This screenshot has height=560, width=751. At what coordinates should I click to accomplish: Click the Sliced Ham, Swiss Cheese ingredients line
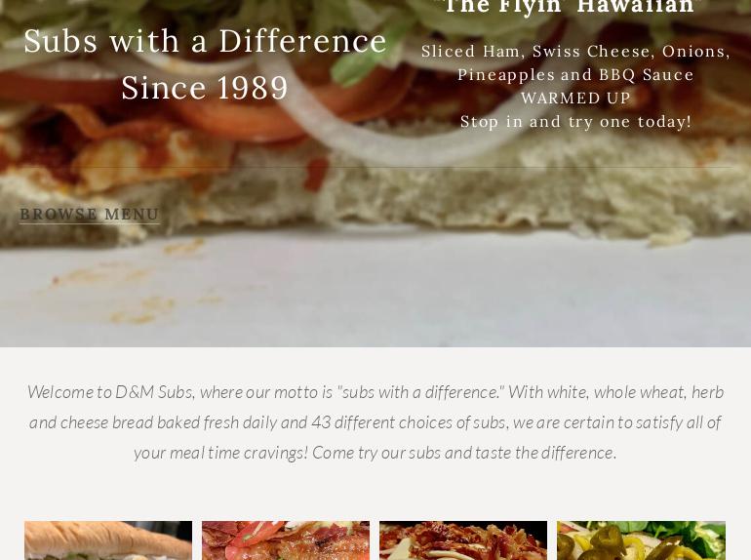click(x=575, y=51)
